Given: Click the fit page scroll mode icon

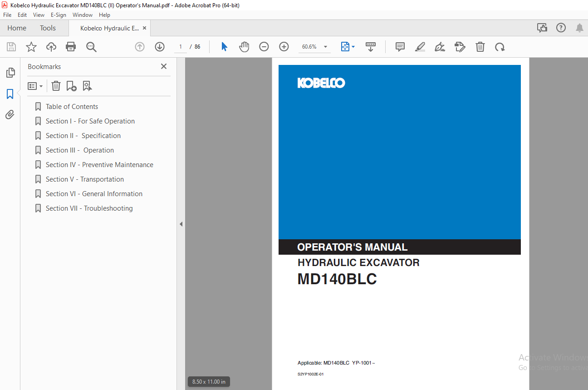Looking at the screenshot, I should coord(345,47).
